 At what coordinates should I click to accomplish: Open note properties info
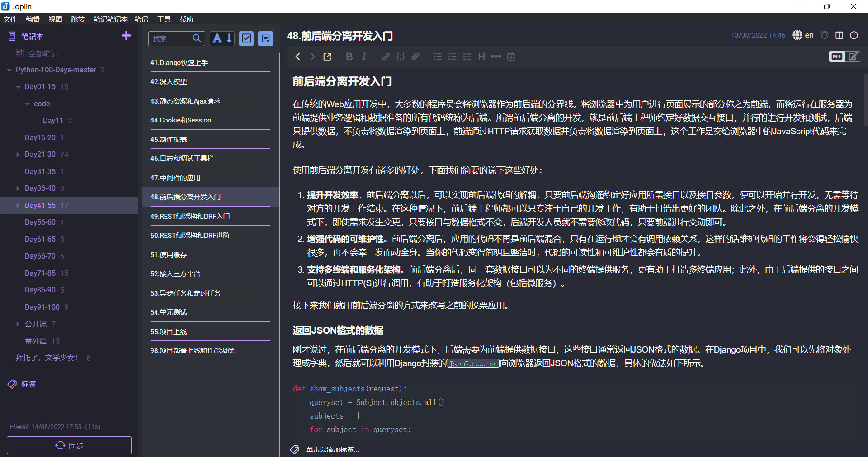[854, 35]
